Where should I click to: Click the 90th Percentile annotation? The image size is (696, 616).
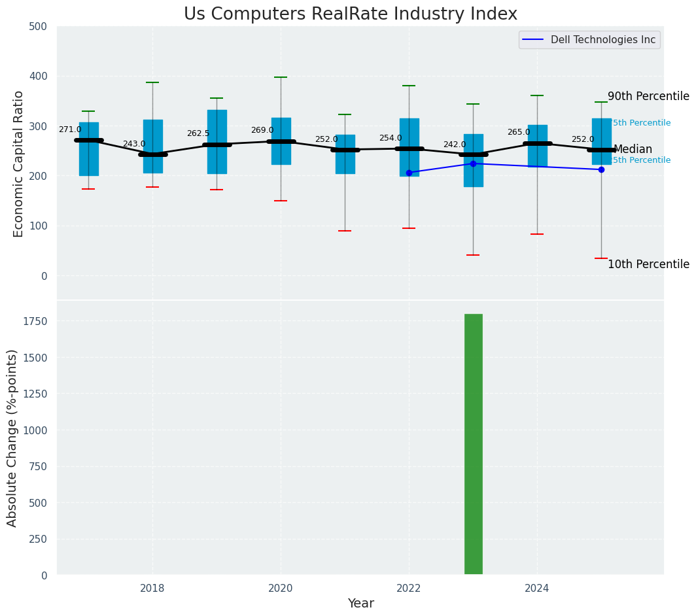[x=648, y=97]
